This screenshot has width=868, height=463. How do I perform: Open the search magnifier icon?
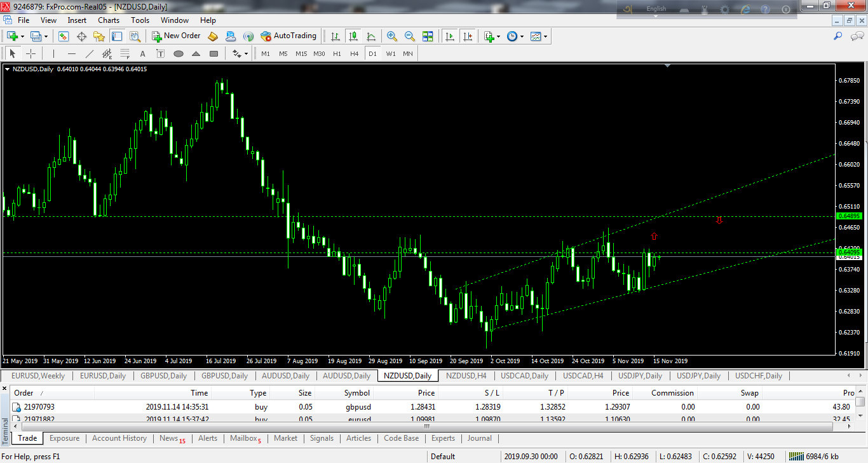(x=838, y=36)
